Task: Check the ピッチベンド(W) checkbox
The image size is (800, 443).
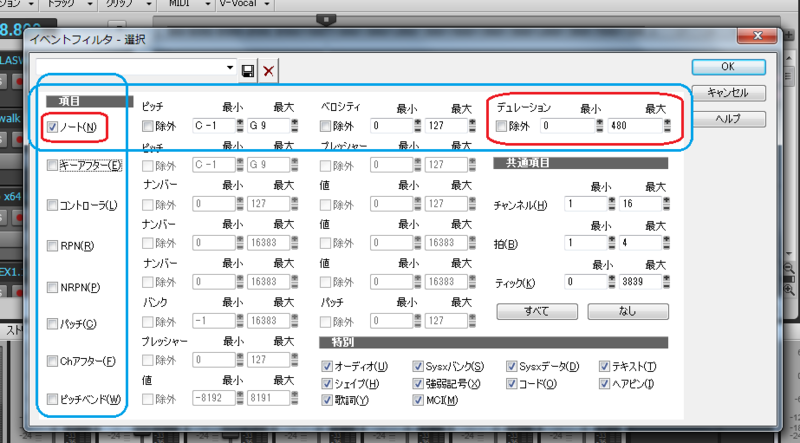Action: point(52,399)
